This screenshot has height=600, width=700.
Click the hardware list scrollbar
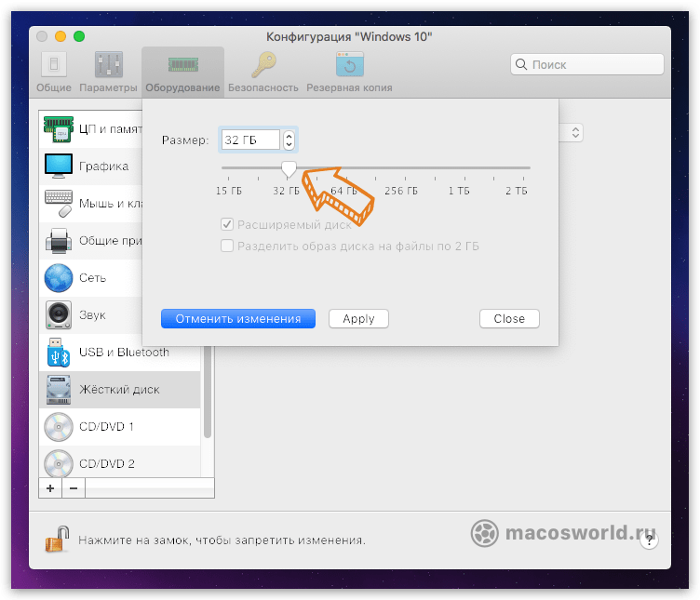point(208,392)
